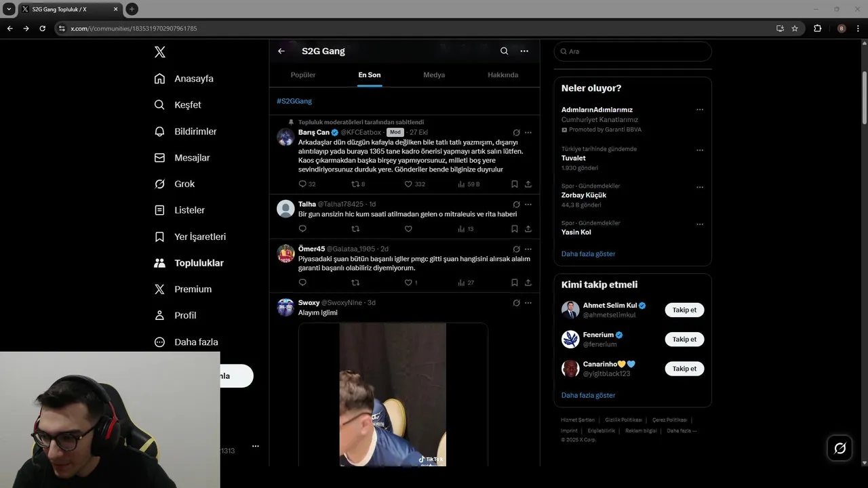Open more options on Talha's post
This screenshot has height=488, width=868.
[x=528, y=204]
